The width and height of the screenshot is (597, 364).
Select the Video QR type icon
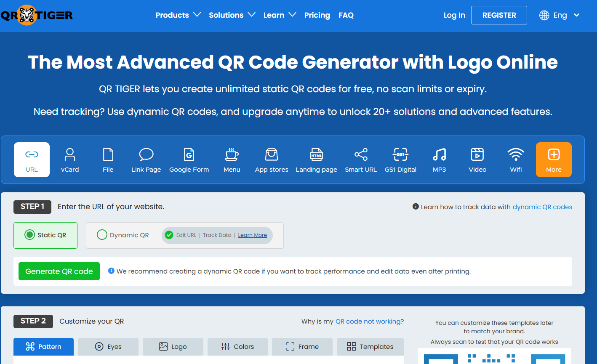477,155
